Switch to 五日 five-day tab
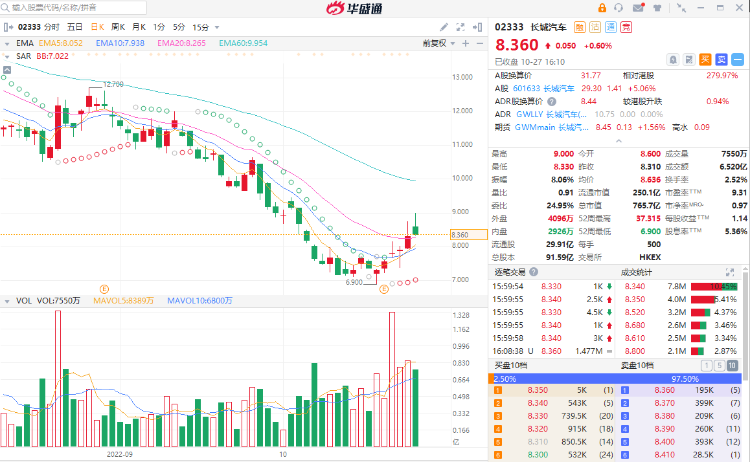The image size is (750, 462). coord(75,27)
